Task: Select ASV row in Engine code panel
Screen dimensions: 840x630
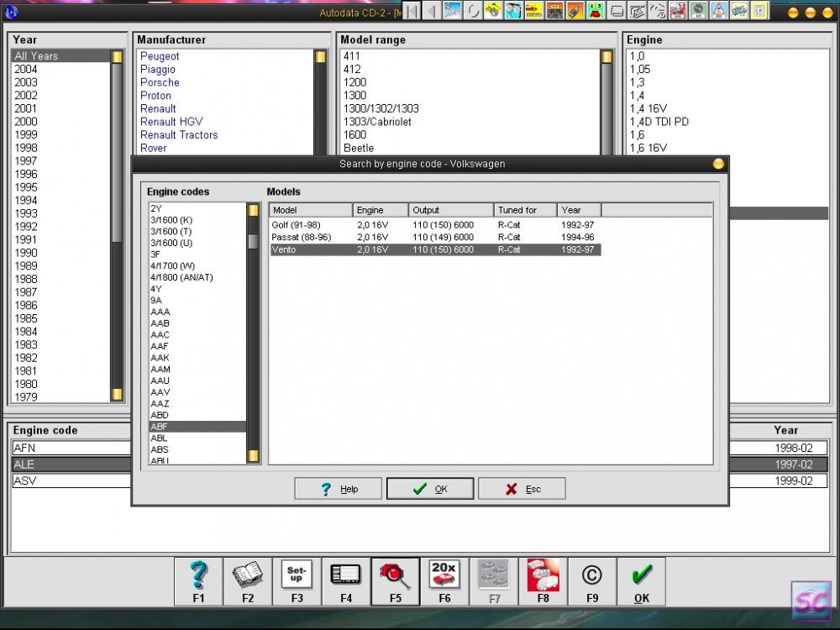Action: tap(71, 481)
